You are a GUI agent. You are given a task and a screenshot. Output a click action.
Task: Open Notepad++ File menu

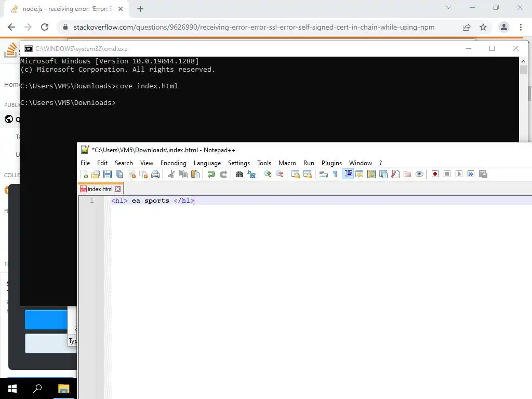point(85,163)
